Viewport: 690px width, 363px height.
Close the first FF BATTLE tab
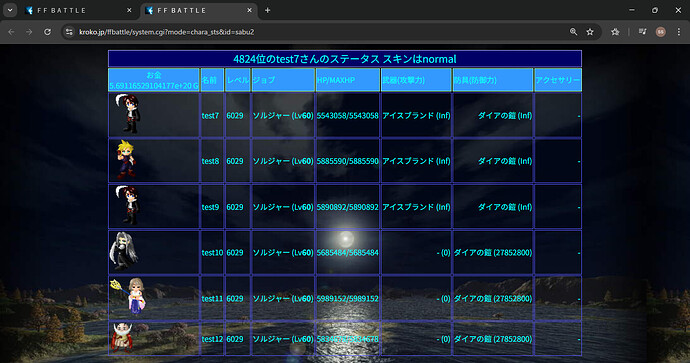pyautogui.click(x=129, y=10)
